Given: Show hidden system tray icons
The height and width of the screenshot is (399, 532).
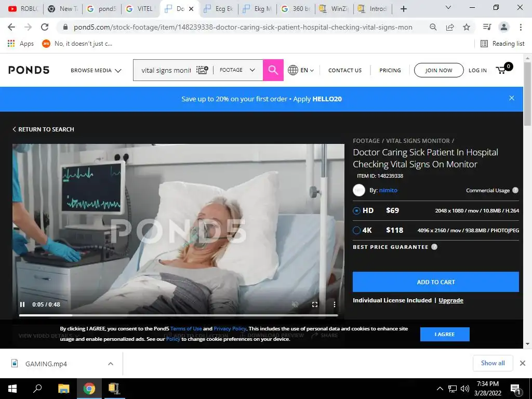Looking at the screenshot, I should click(x=440, y=389).
